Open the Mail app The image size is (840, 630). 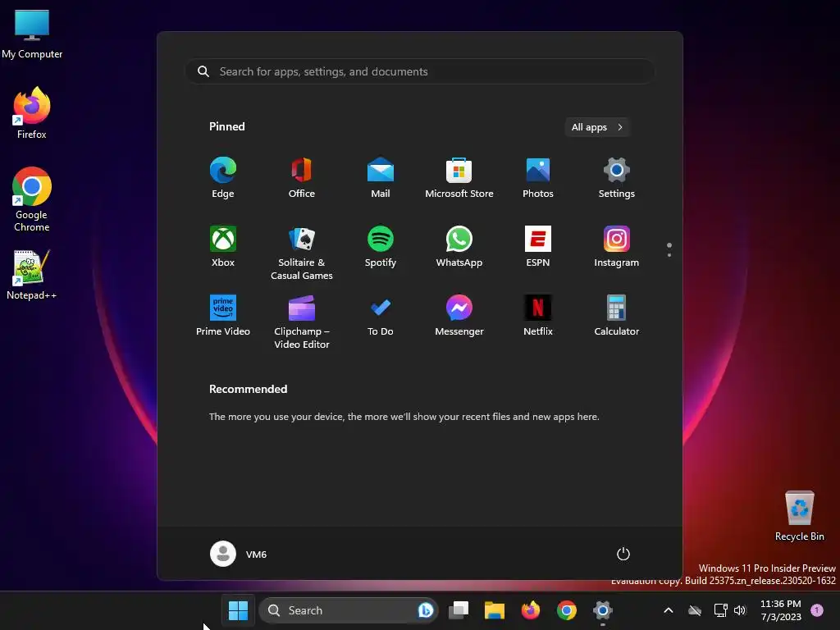(381, 178)
